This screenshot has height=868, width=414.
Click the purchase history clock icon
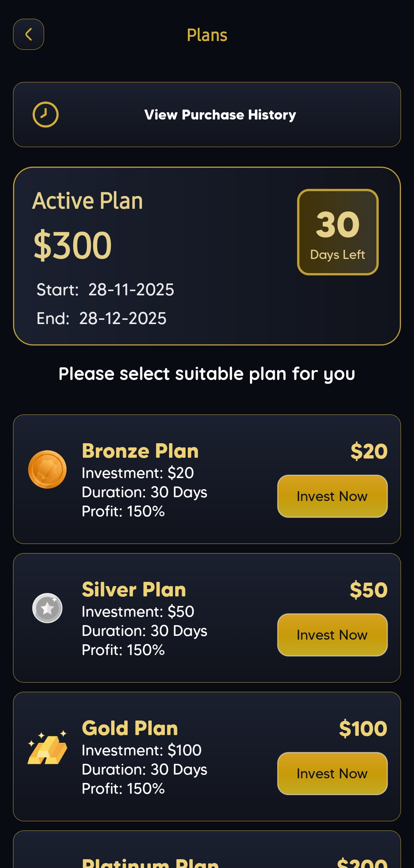45,115
